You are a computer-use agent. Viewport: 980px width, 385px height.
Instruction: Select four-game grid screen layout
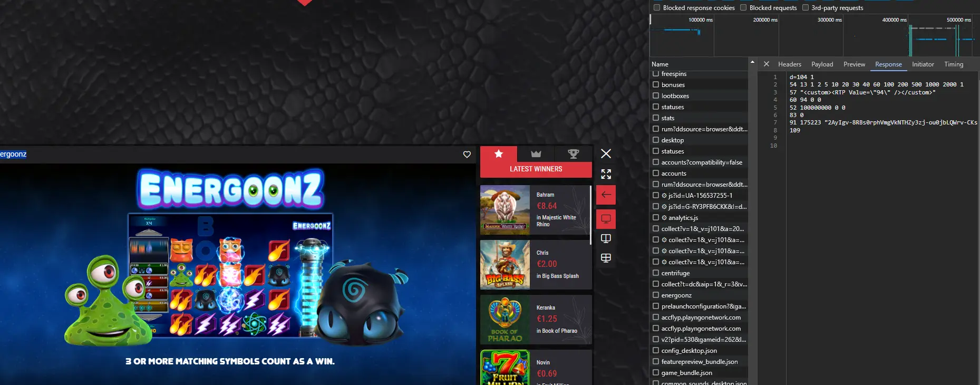(606, 258)
